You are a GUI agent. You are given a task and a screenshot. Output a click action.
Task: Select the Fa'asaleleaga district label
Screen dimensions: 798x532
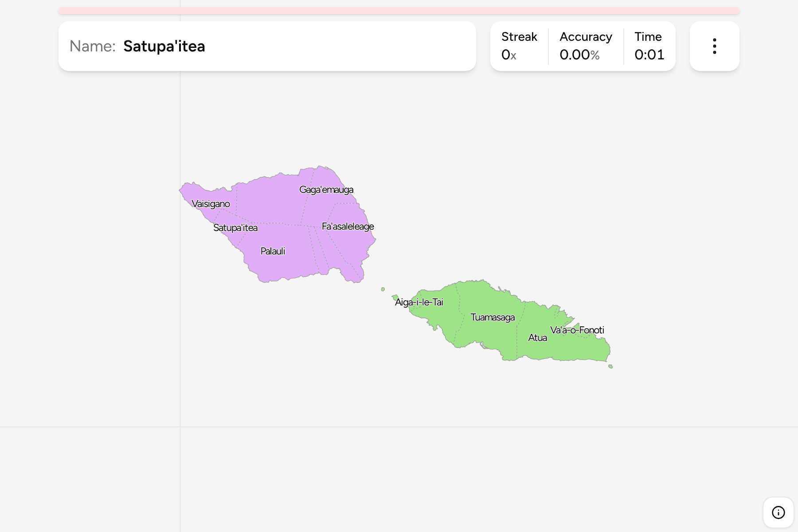[348, 227]
